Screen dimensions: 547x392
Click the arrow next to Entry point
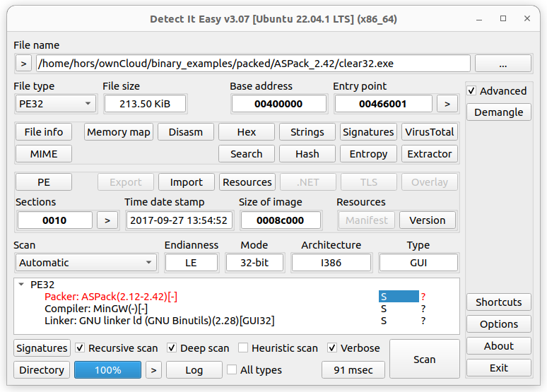click(x=447, y=104)
